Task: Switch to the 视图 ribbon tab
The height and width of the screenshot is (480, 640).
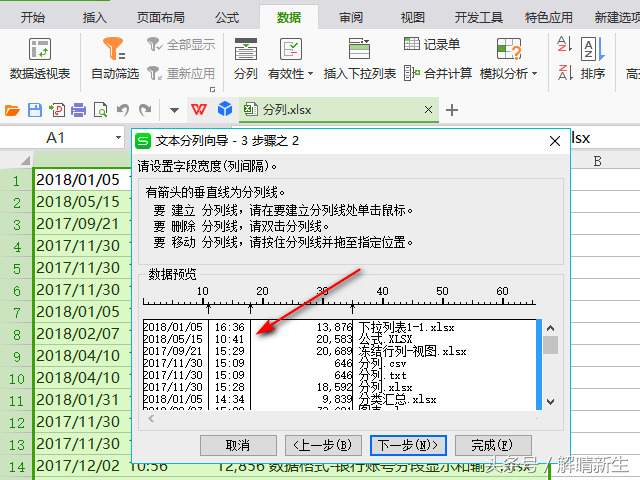Action: [x=413, y=18]
